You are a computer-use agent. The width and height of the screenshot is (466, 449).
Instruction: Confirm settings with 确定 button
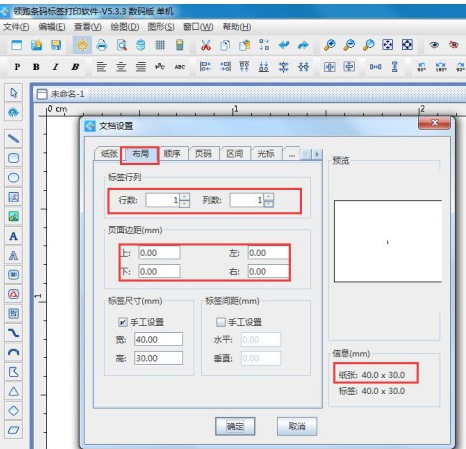click(235, 426)
